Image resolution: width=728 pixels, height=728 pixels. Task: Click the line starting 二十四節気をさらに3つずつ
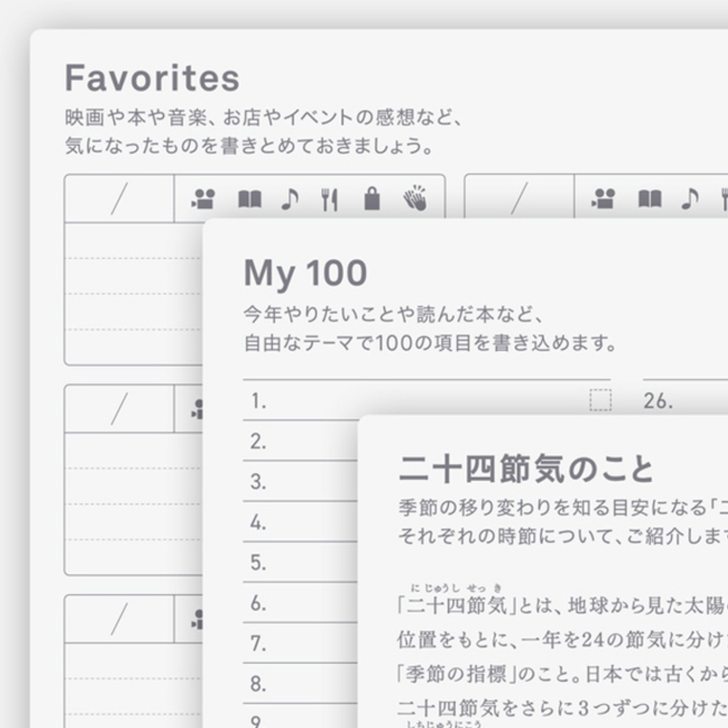tap(562, 708)
